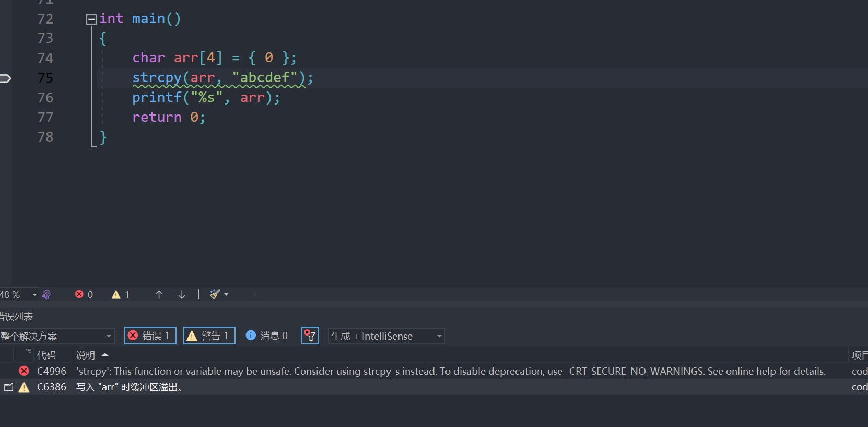This screenshot has height=427, width=868.
Task: Open the code cleanup broom icon
Action: [x=215, y=294]
